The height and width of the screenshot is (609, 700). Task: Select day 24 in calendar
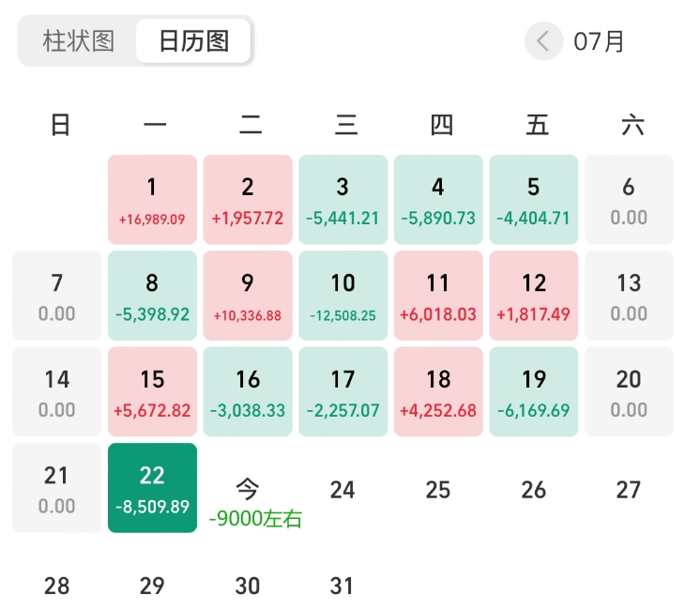[342, 490]
